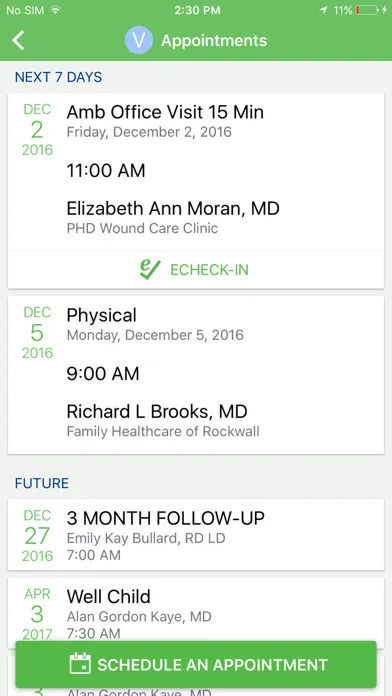This screenshot has height=696, width=392.
Task: Tap the calendar icon on schedule button
Action: (80, 664)
